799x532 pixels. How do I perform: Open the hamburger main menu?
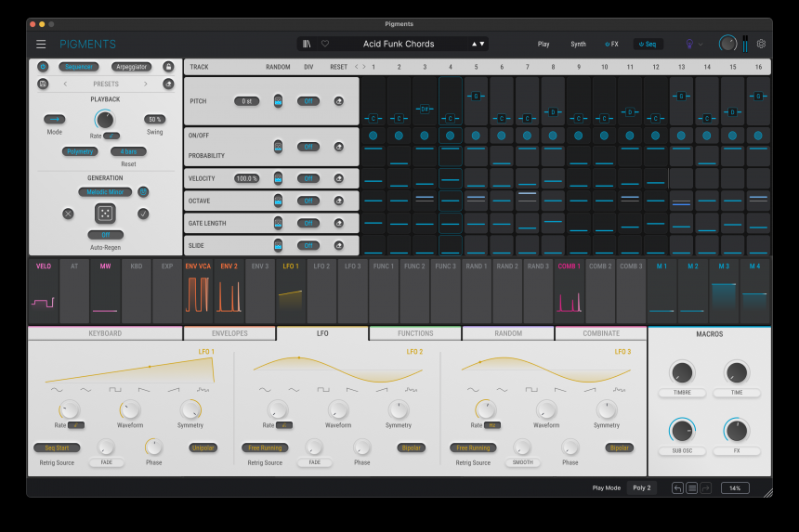pos(41,44)
